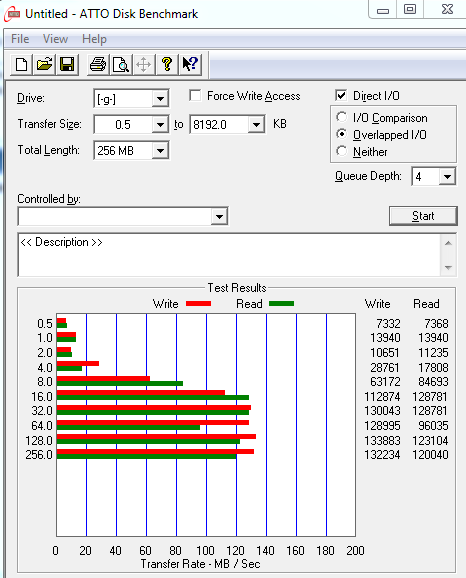The height and width of the screenshot is (578, 466).
Task: Click inside the Description text box
Action: [229, 255]
